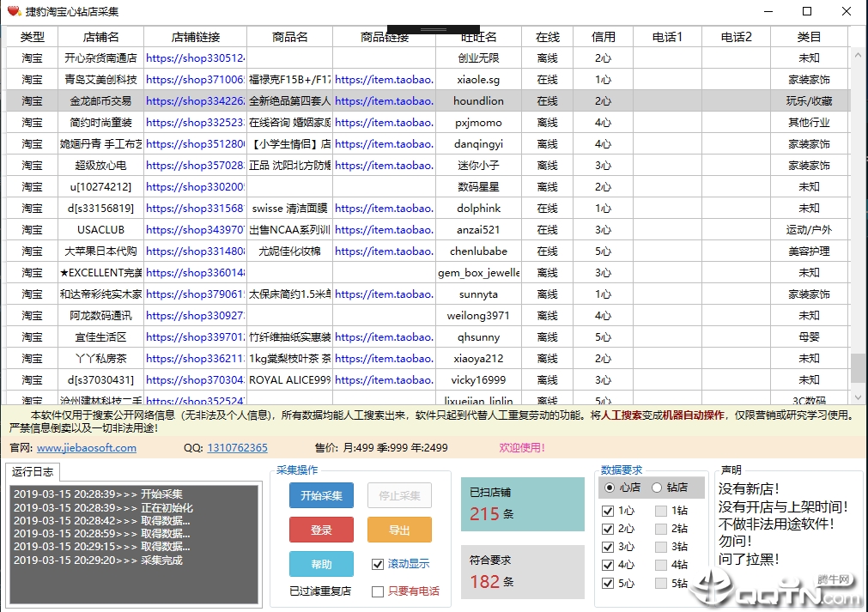Click the QQ number 1310762365 link

coord(238,448)
